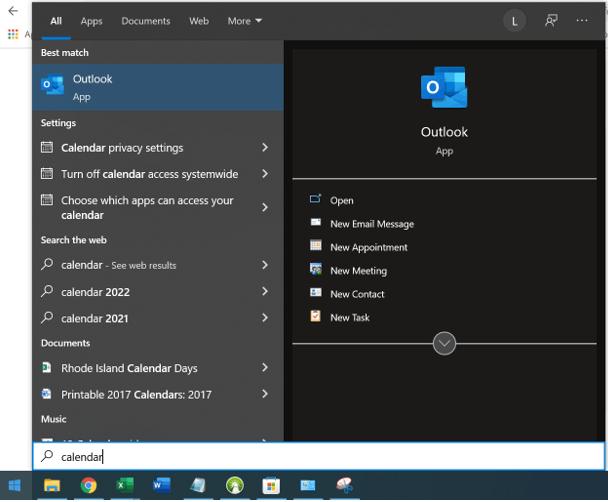Launch Excel from the taskbar
This screenshot has height=502, width=608.
(125, 486)
